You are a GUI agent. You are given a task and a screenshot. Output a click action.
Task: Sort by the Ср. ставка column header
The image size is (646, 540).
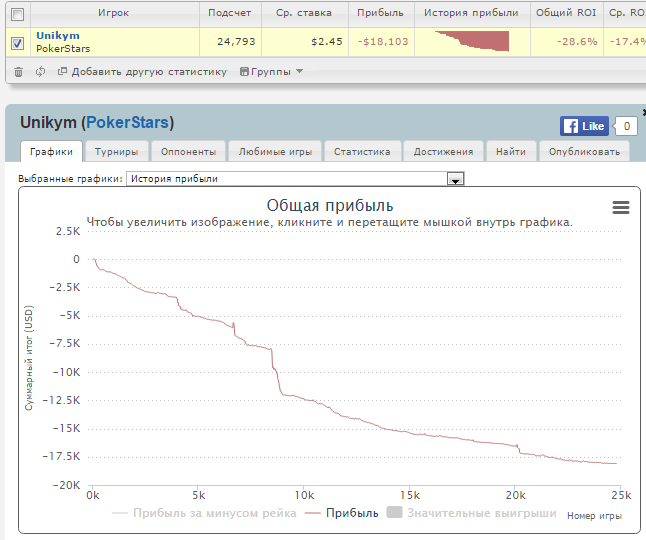tap(304, 13)
